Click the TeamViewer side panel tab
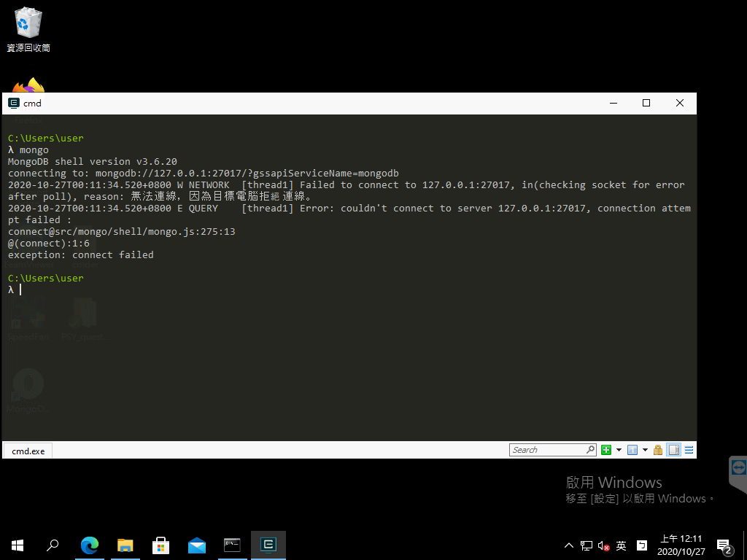747x560 pixels. [x=738, y=472]
